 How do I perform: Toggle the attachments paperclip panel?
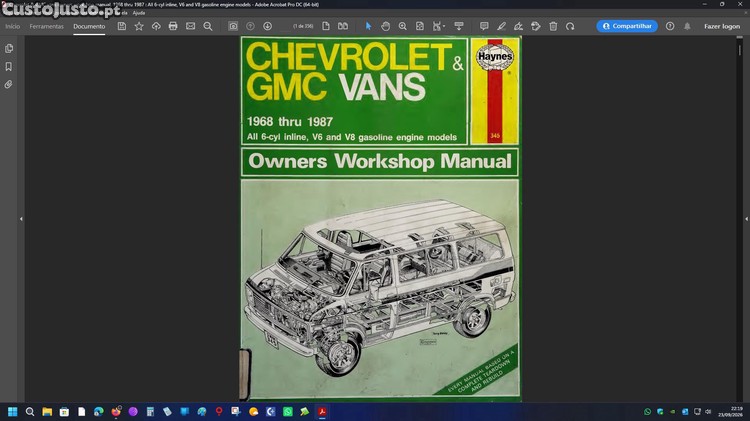click(x=9, y=85)
